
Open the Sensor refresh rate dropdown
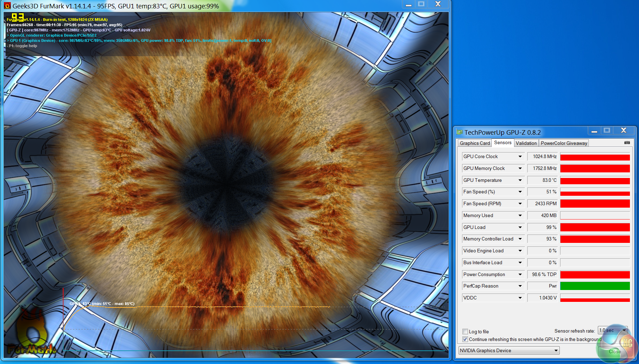click(612, 330)
